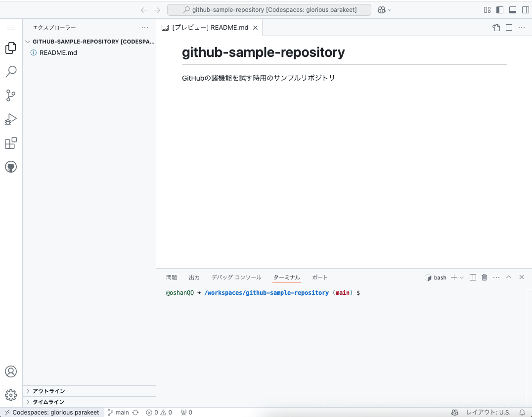This screenshot has height=417, width=532.
Task: Select the README.md preview tab
Action: coord(210,28)
